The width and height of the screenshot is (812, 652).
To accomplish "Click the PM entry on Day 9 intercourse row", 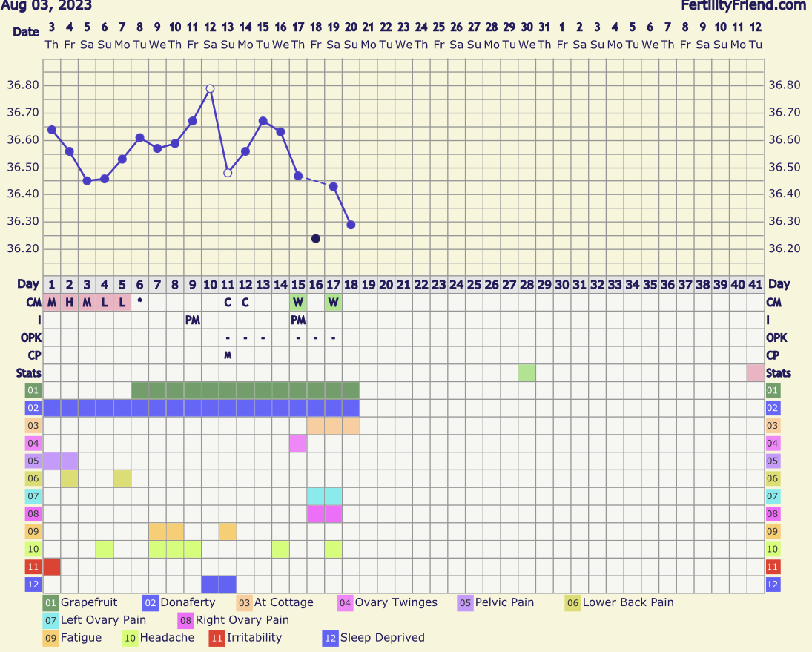I will tap(193, 320).
